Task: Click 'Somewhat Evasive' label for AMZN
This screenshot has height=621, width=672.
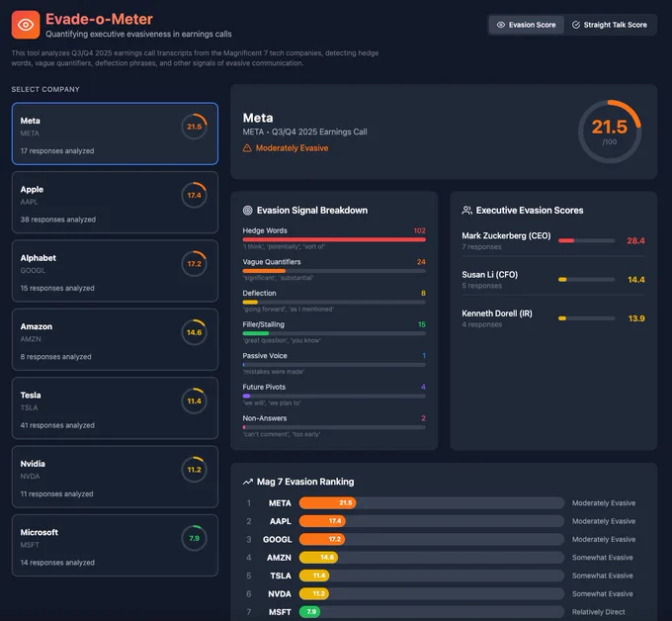Action: pos(603,558)
